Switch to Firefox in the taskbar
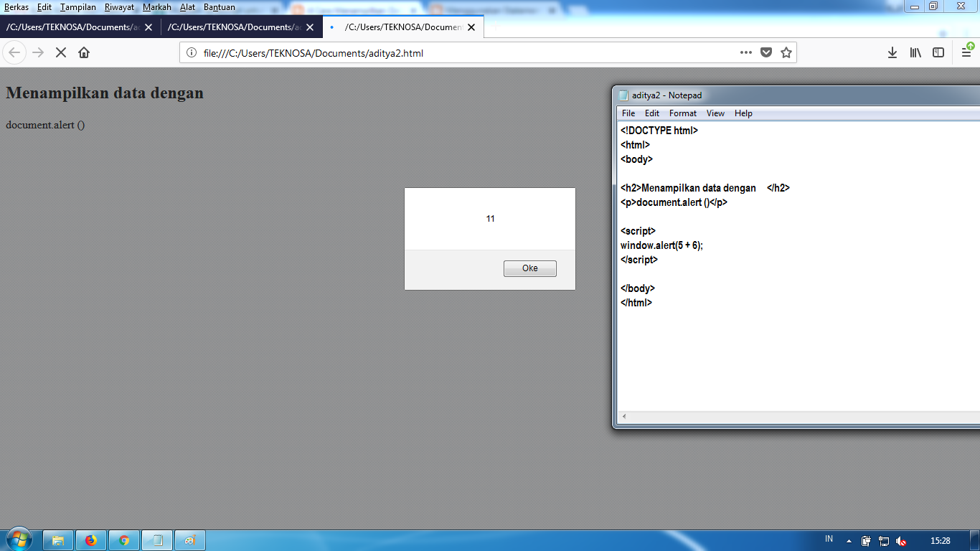980x551 pixels. (x=91, y=540)
